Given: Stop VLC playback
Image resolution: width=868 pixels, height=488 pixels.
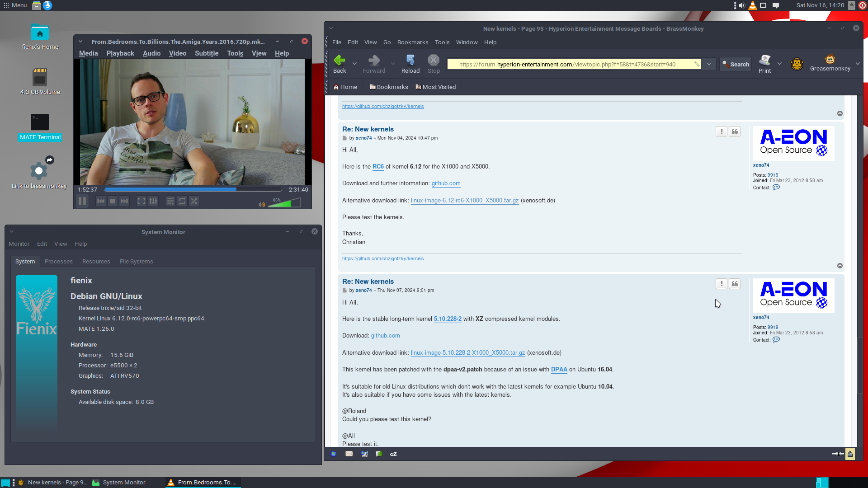Looking at the screenshot, I should [113, 202].
